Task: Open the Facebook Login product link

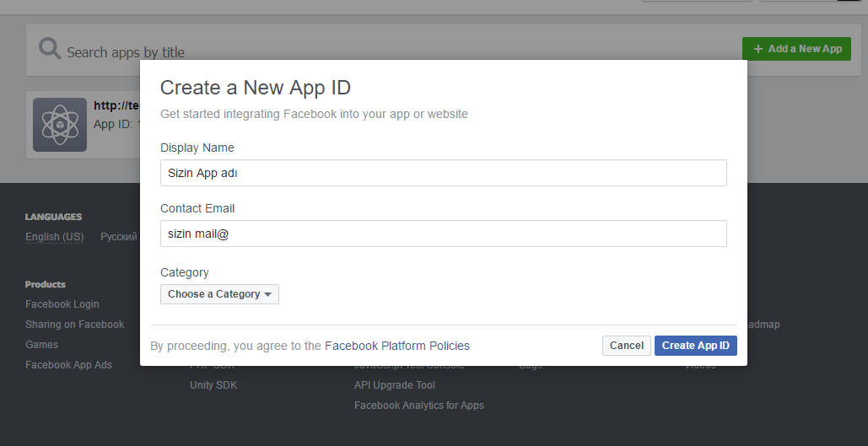Action: pyautogui.click(x=62, y=304)
